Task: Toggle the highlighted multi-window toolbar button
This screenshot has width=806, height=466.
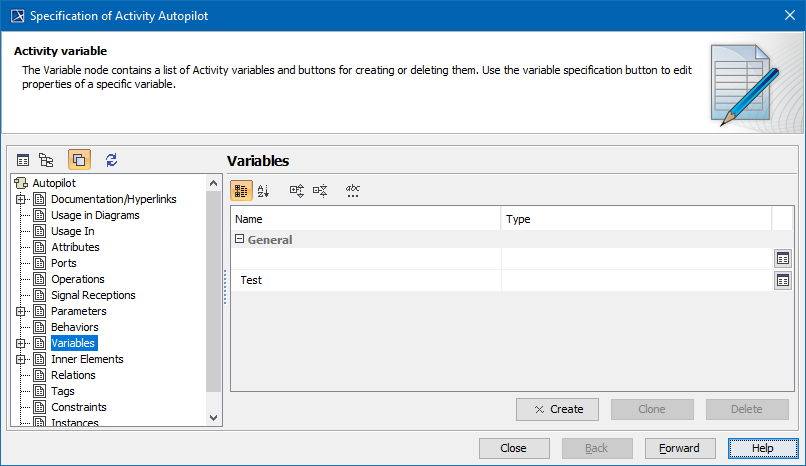Action: coord(79,160)
